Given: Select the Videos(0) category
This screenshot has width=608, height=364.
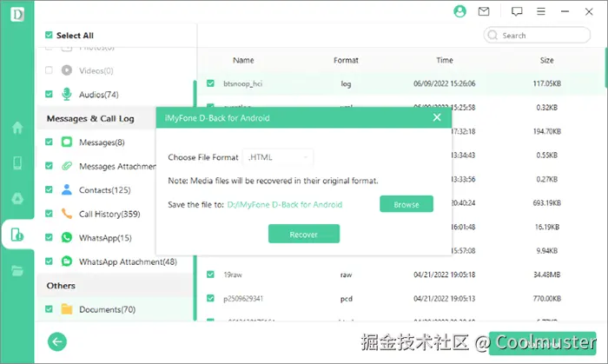Looking at the screenshot, I should point(96,70).
